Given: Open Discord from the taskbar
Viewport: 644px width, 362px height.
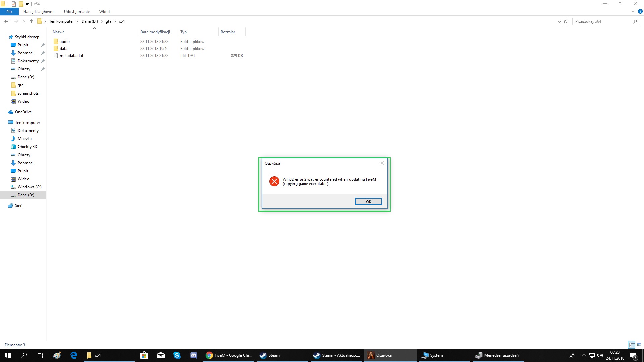Looking at the screenshot, I should point(194,355).
